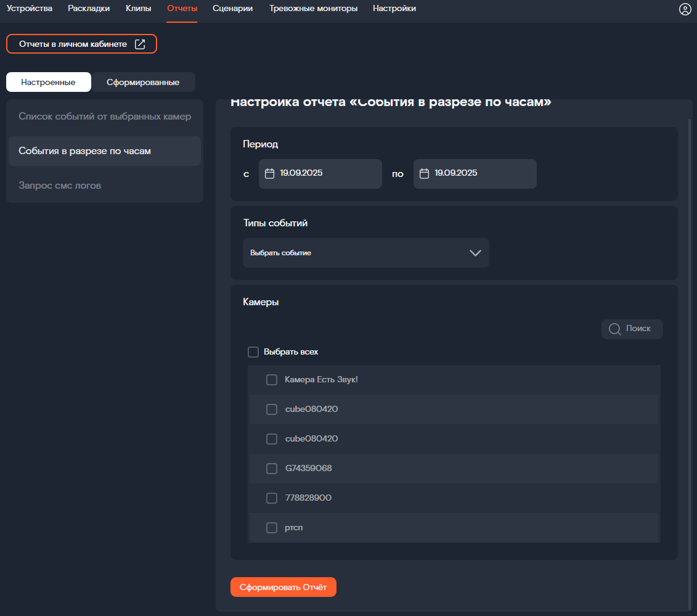Go to the Раскладки section
The height and width of the screenshot is (616, 697).
click(89, 9)
